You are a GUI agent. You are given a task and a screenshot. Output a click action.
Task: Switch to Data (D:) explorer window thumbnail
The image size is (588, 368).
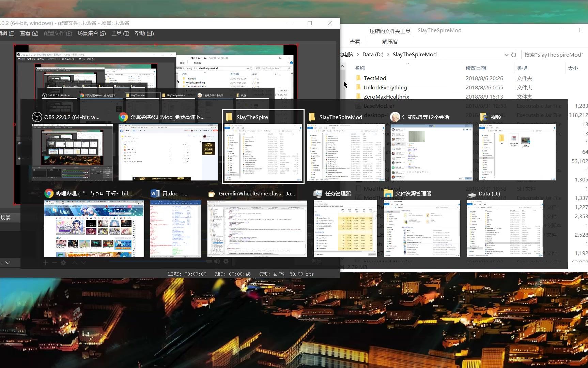pos(505,229)
